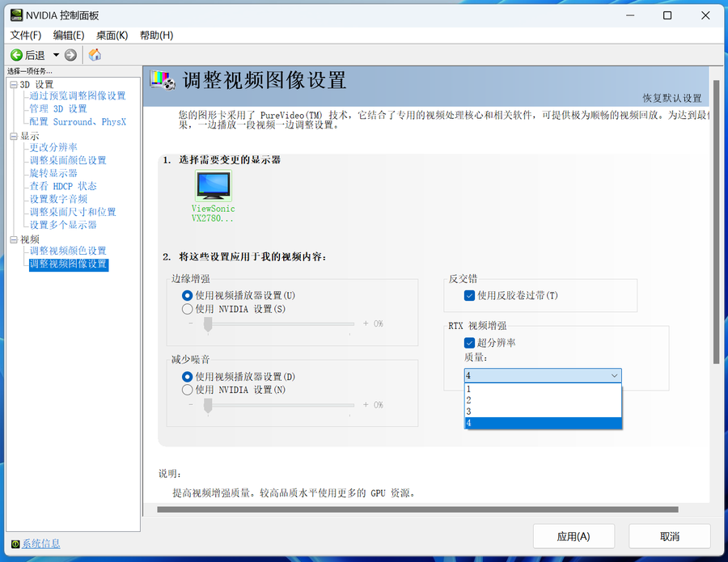The width and height of the screenshot is (728, 562).
Task: Close the NVIDIA 控制面板 window
Action: [x=705, y=15]
